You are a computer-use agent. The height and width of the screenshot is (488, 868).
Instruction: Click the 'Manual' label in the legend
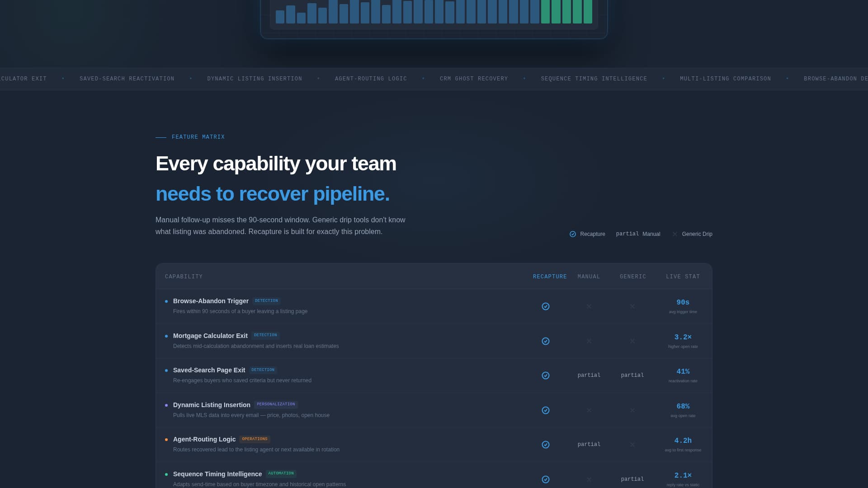tap(651, 234)
